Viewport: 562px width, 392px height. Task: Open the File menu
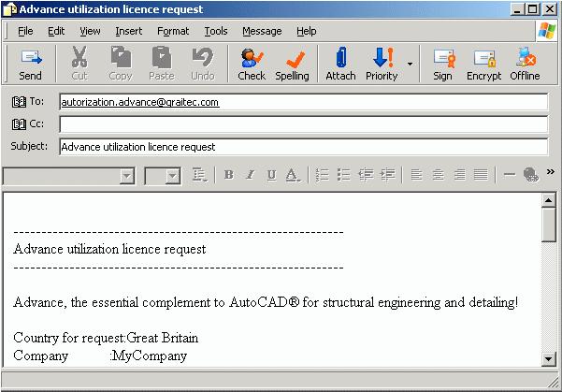[x=25, y=31]
